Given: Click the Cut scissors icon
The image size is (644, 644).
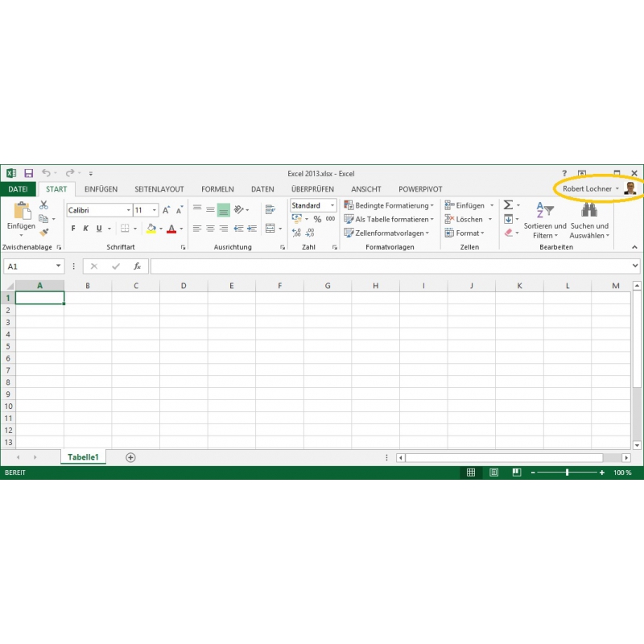Looking at the screenshot, I should point(43,205).
